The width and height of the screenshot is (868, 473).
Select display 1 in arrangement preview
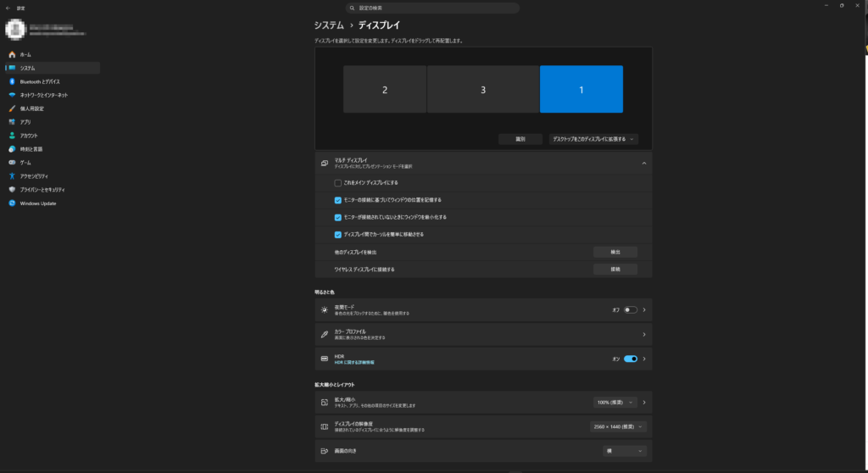(x=581, y=90)
